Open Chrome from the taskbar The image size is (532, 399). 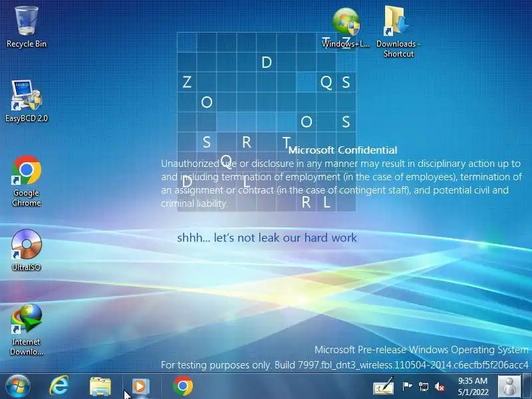pyautogui.click(x=183, y=386)
